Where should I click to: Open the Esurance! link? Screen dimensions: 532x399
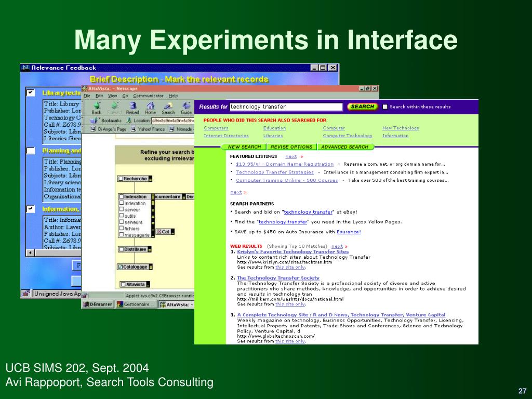click(x=349, y=232)
